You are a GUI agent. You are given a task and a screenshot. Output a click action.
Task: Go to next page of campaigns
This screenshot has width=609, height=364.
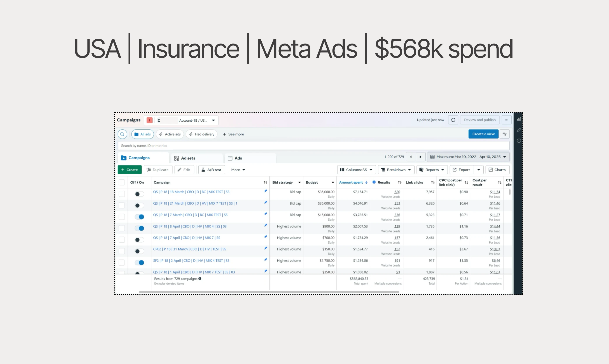coord(420,157)
